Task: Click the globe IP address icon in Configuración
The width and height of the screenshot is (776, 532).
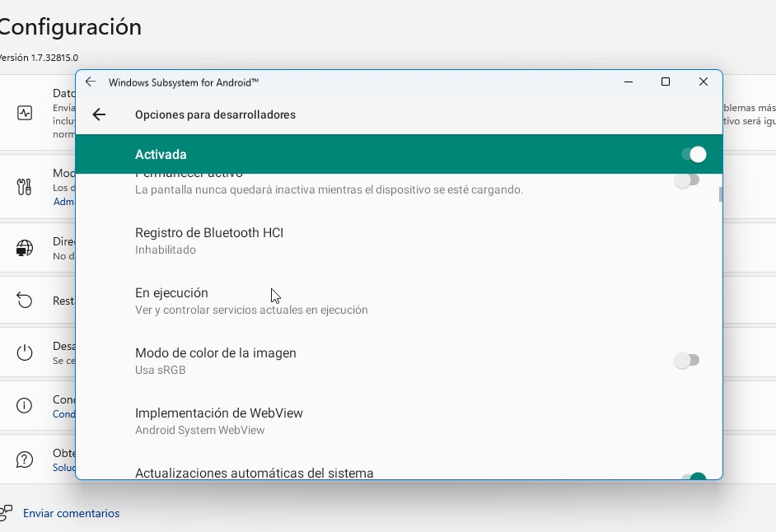Action: pos(24,248)
